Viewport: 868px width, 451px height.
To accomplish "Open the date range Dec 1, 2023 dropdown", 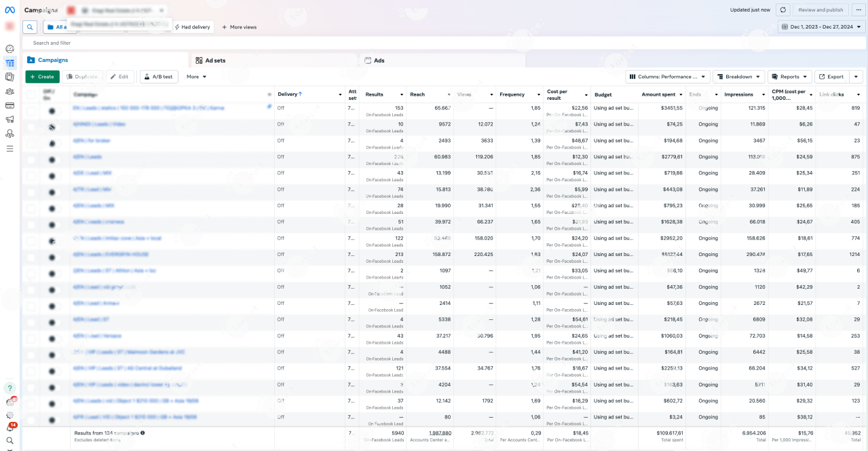I will point(821,27).
